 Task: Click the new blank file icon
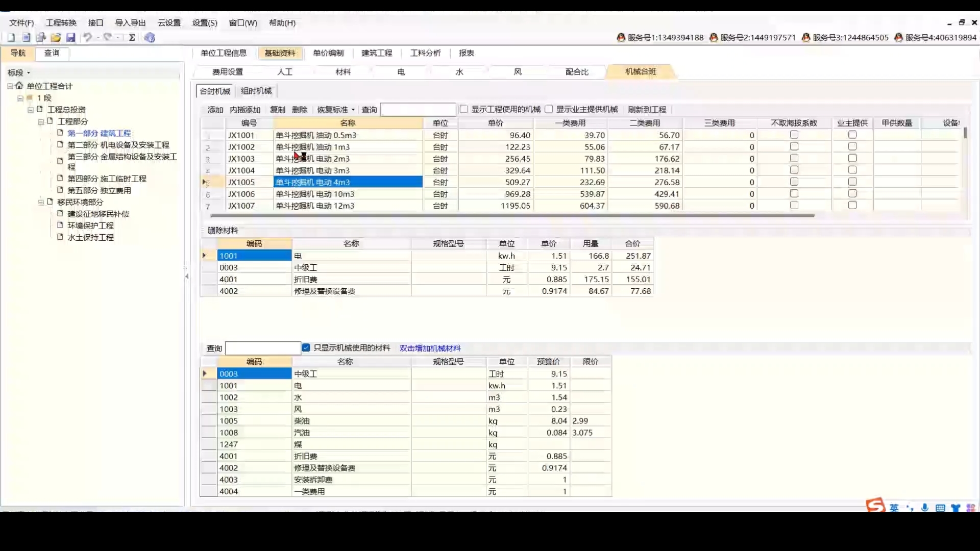click(11, 37)
